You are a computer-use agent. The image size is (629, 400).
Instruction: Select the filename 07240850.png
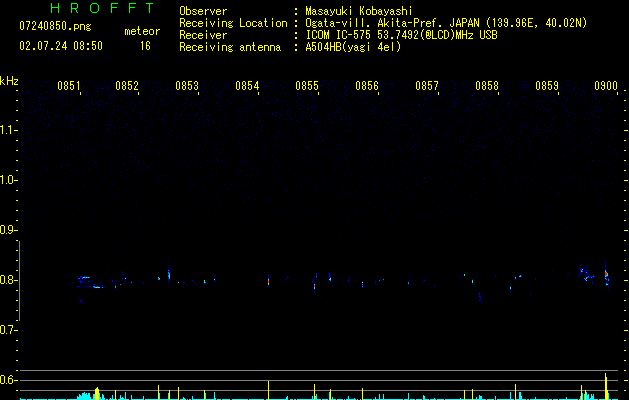coord(55,27)
